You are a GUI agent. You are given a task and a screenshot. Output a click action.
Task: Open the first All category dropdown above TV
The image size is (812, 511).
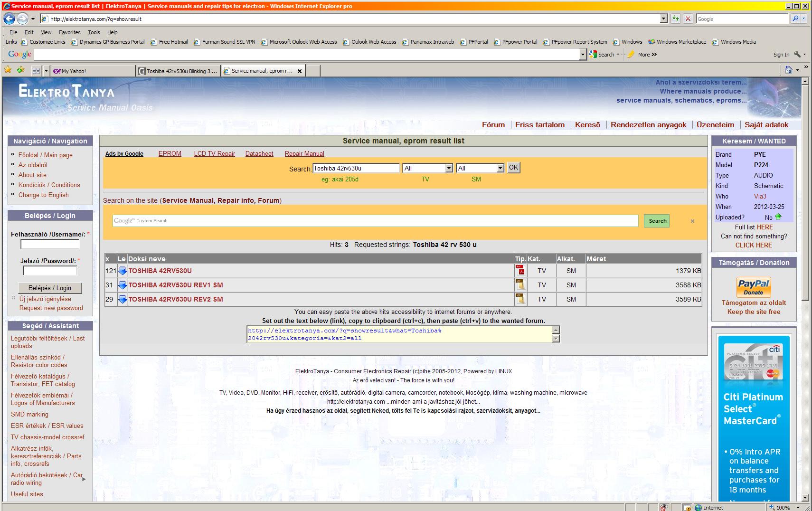[449, 168]
